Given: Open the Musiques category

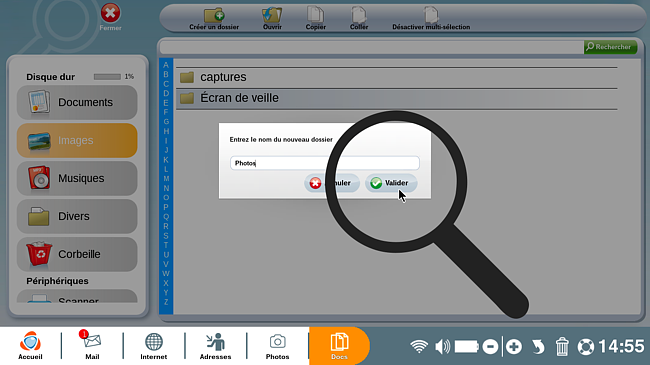Looking at the screenshot, I should click(77, 178).
